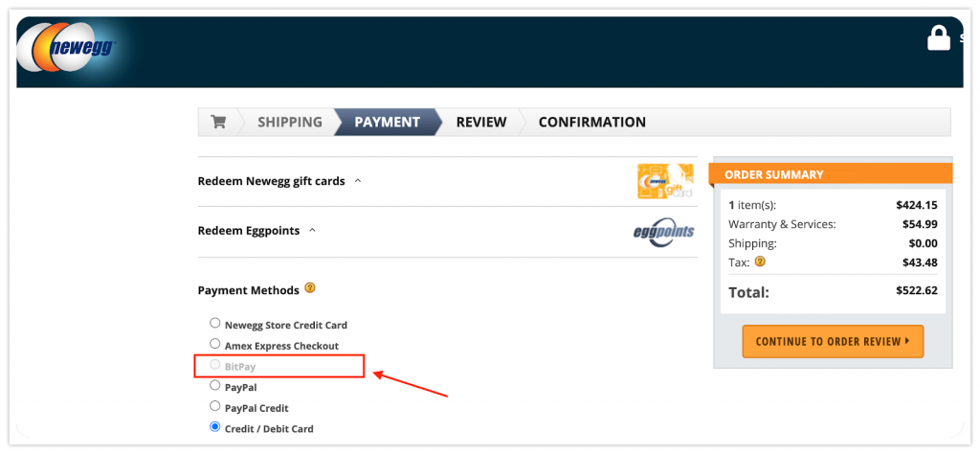Image resolution: width=980 pixels, height=454 pixels.
Task: Choose PayPal Credit radio button
Action: coord(215,406)
